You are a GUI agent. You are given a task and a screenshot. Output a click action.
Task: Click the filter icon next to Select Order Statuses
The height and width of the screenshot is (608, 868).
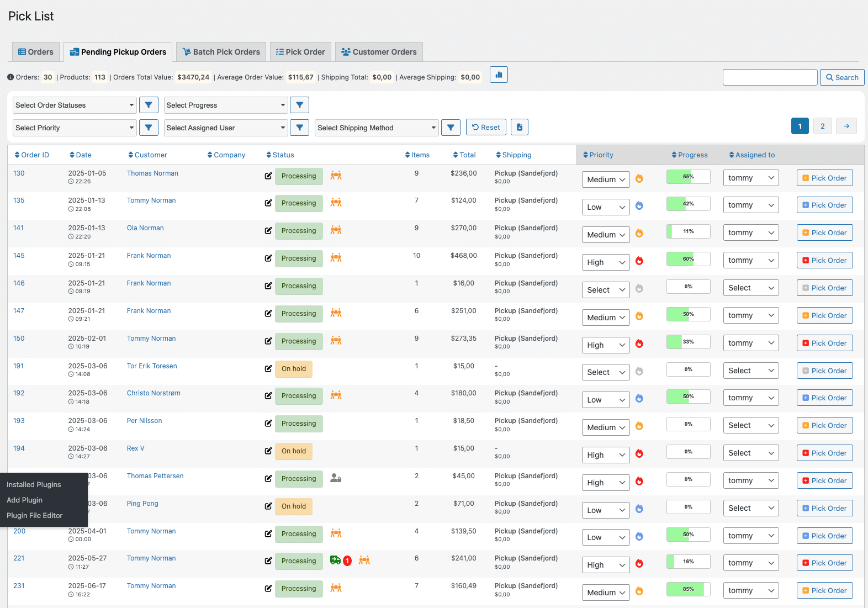(x=149, y=105)
